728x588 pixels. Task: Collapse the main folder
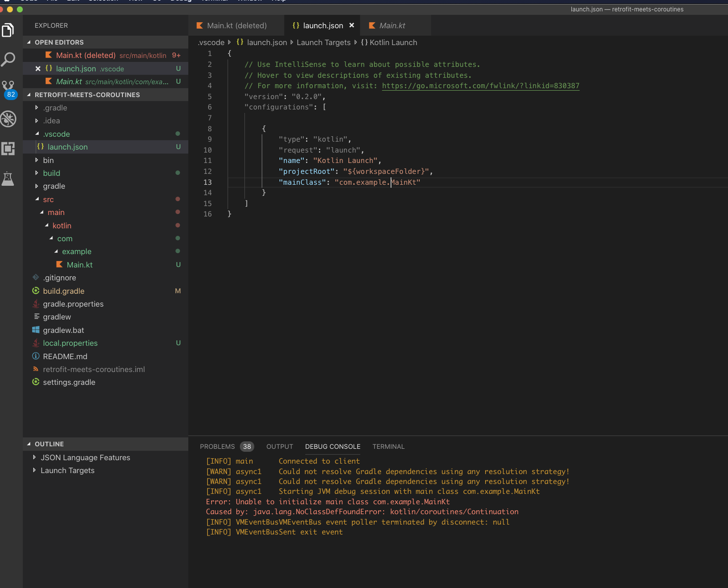42,212
